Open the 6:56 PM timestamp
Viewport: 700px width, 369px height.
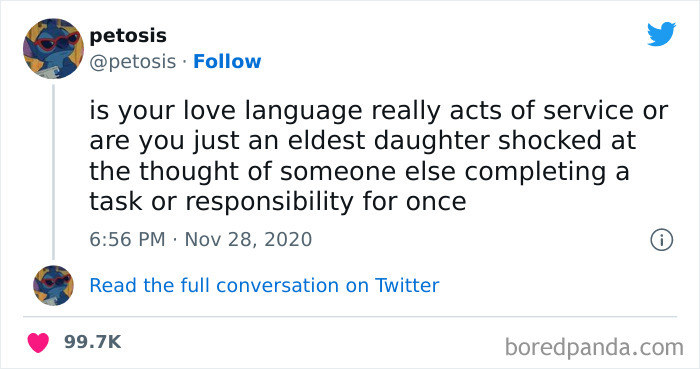pos(127,239)
